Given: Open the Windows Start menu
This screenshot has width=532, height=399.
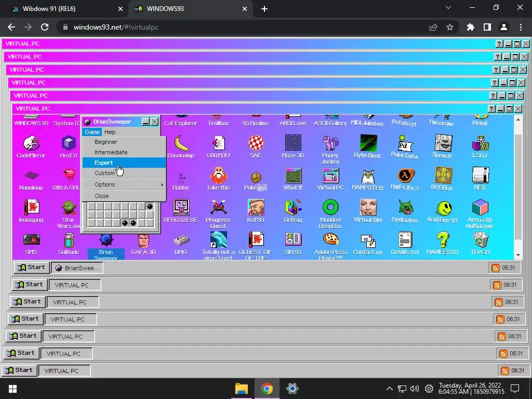Looking at the screenshot, I should pos(12,389).
